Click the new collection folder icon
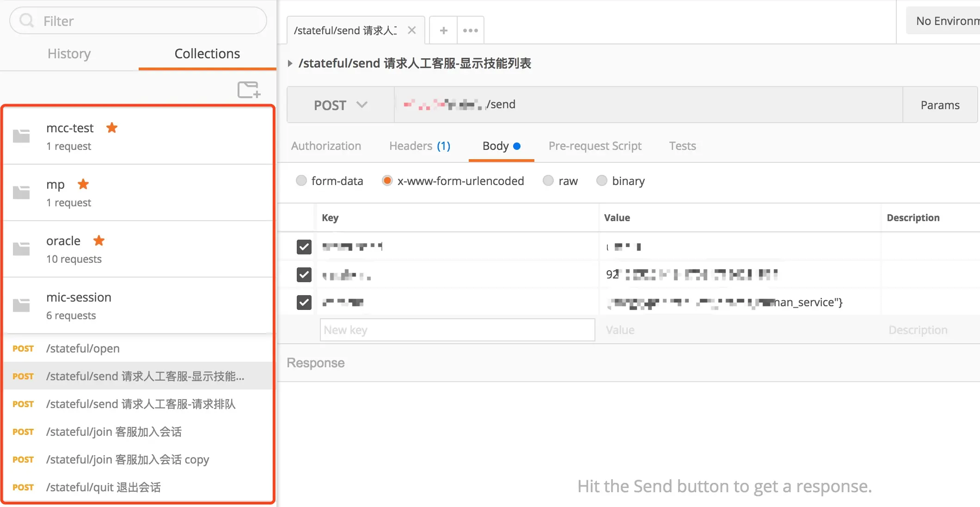This screenshot has height=507, width=980. tap(249, 90)
